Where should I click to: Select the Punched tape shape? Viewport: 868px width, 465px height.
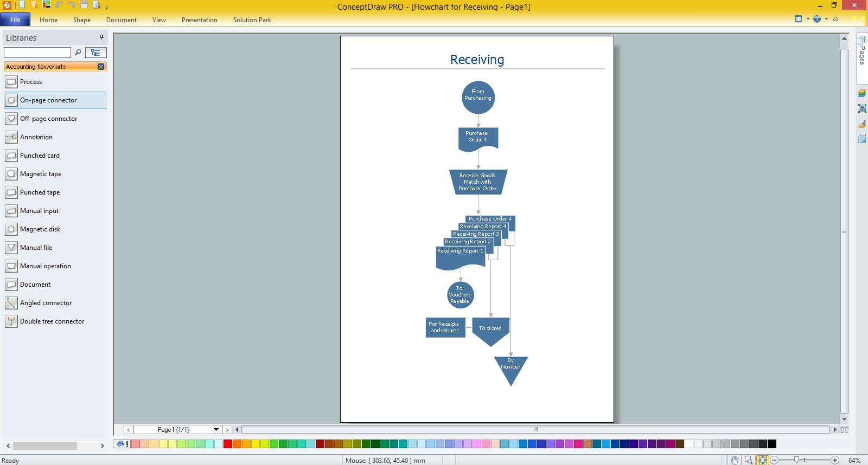55,192
